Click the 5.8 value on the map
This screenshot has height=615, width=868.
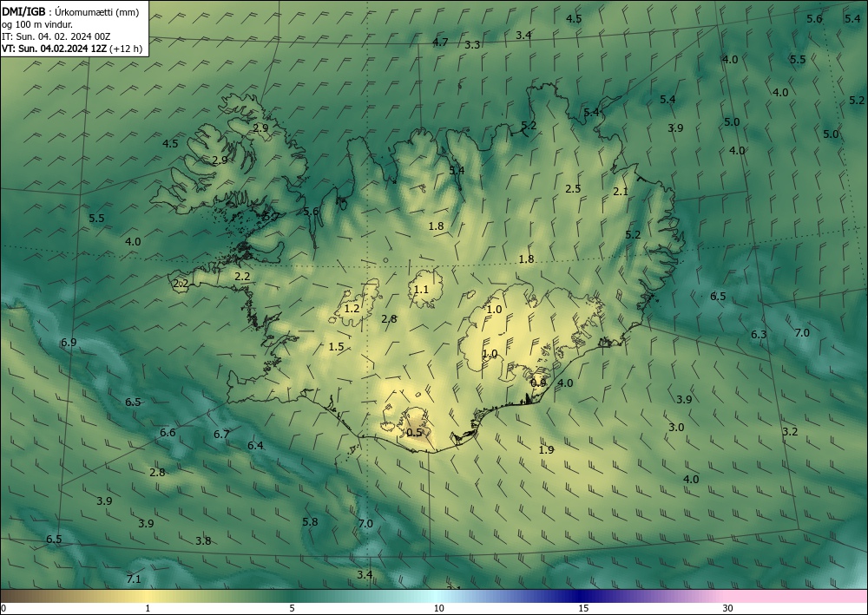[x=310, y=521]
